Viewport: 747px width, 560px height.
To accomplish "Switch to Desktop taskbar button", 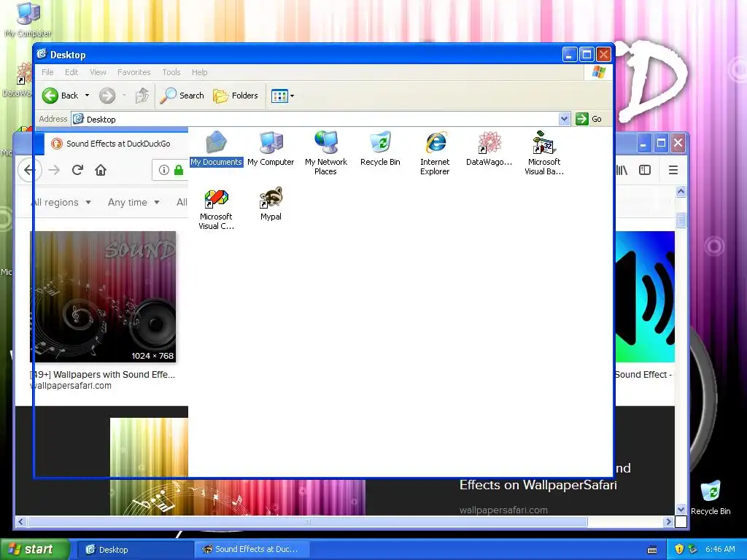I will click(135, 550).
